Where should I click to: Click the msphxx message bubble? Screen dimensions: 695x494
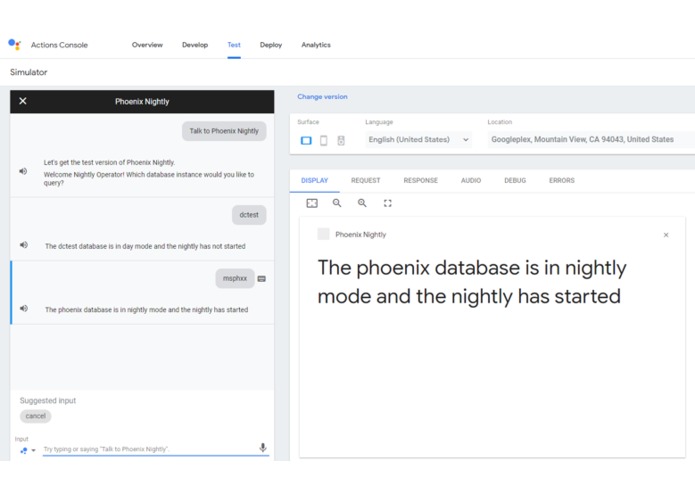point(235,278)
